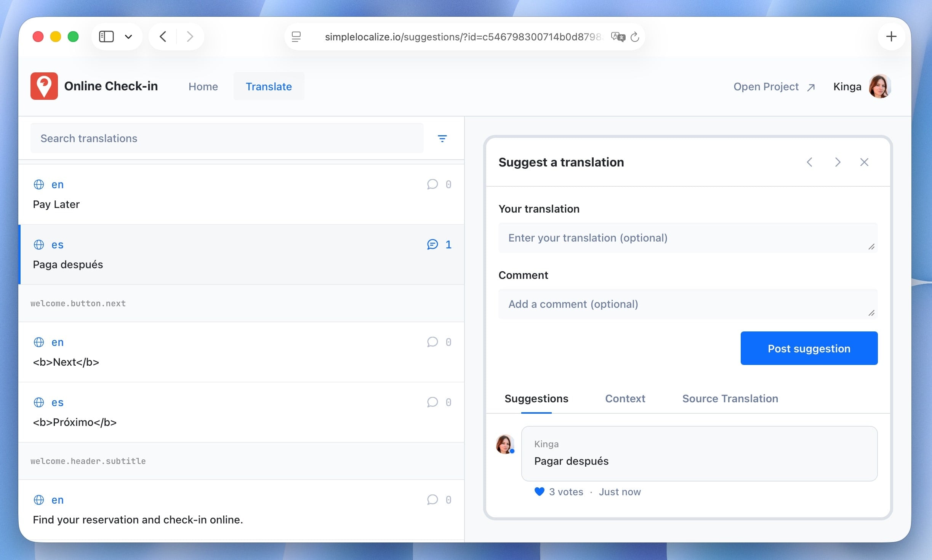Expand the sidebar dropdown chevron
Viewport: 932px width, 560px height.
tap(128, 37)
